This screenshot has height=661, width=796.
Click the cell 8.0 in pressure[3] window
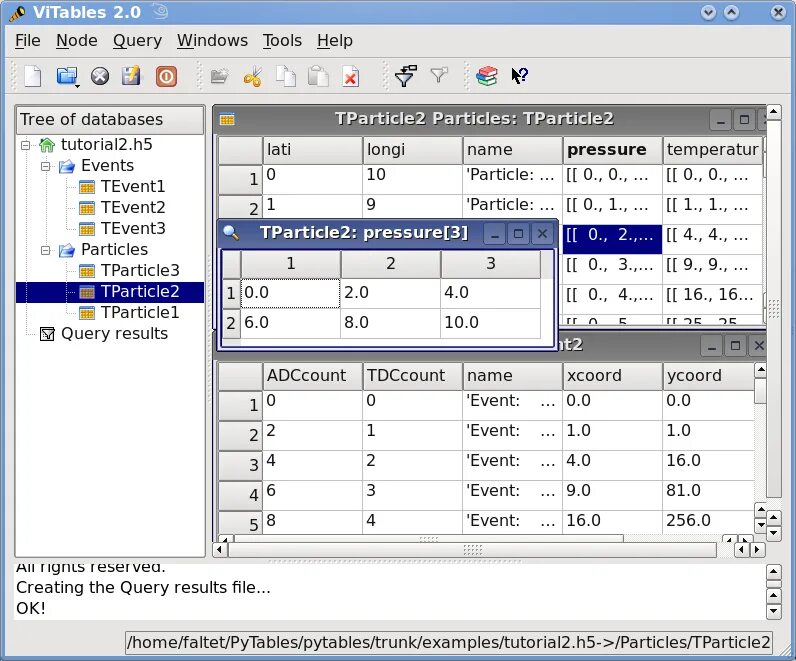pos(390,323)
